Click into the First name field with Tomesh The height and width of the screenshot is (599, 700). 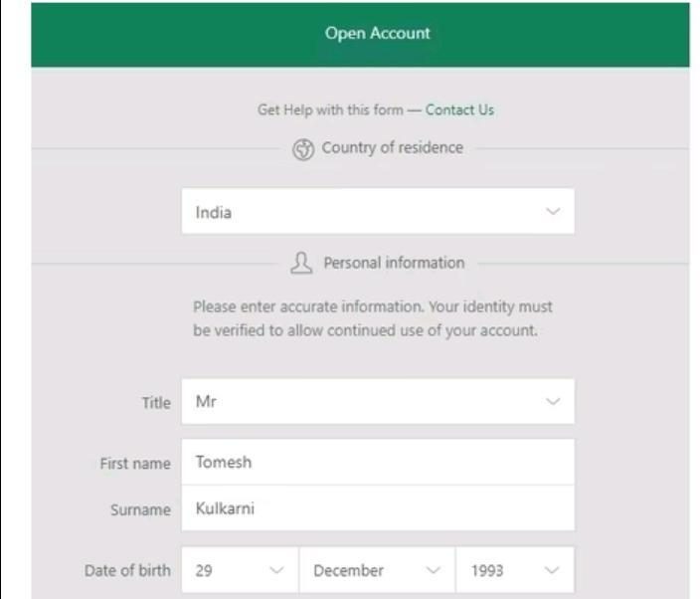click(x=378, y=462)
